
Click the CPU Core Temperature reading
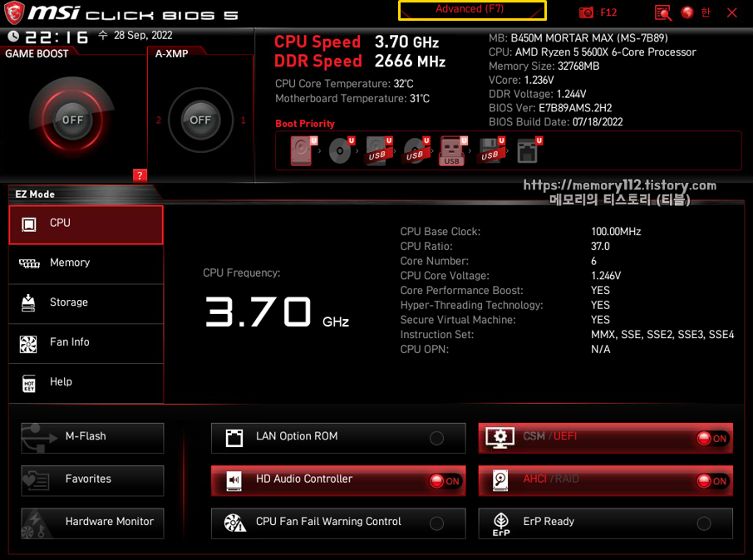click(344, 84)
